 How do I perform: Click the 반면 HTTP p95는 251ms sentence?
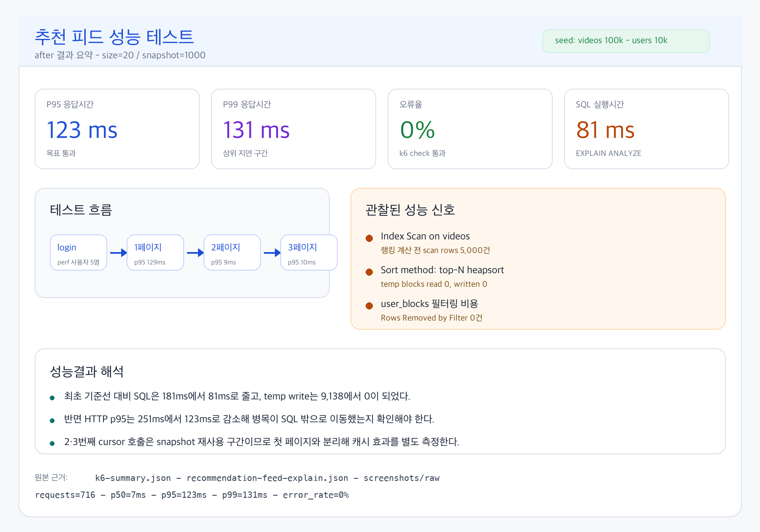pos(249,419)
